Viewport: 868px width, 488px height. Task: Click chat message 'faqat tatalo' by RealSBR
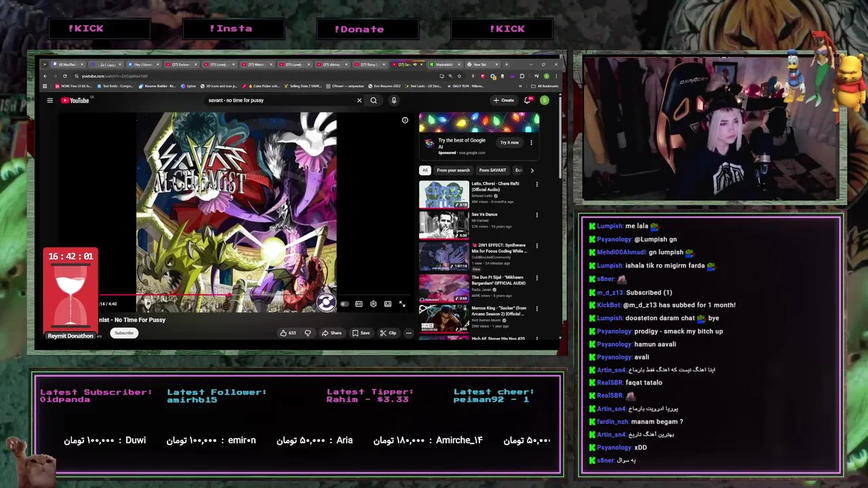(644, 382)
